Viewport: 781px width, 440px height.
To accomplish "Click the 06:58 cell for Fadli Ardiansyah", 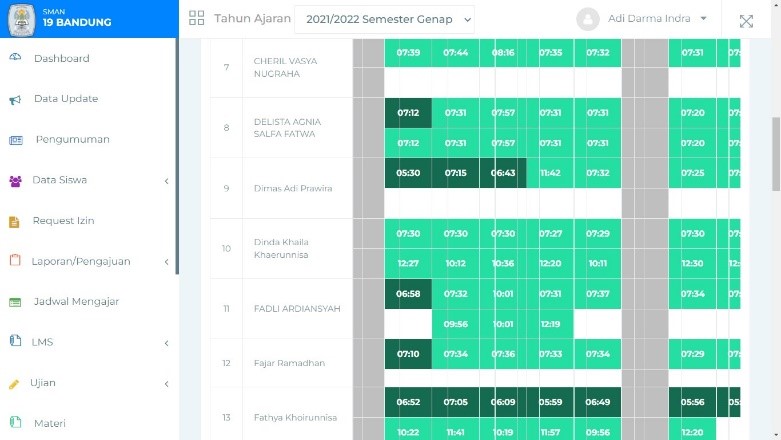I will click(408, 294).
